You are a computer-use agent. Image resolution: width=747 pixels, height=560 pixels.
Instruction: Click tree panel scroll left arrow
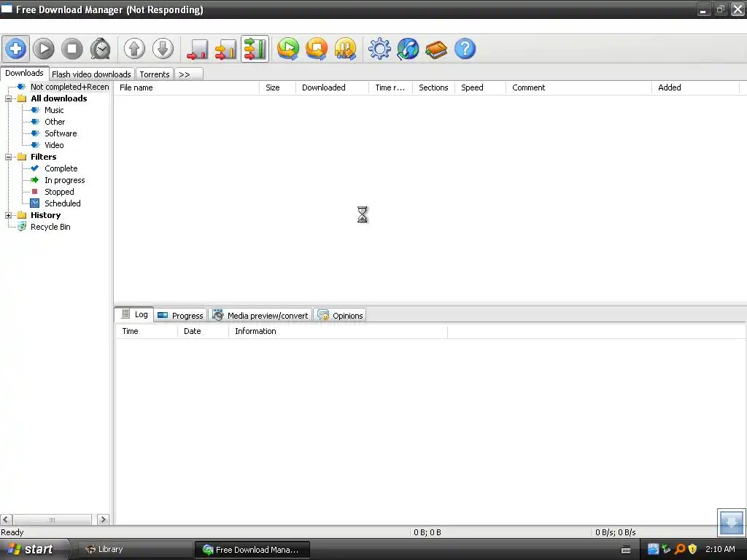tap(6, 519)
